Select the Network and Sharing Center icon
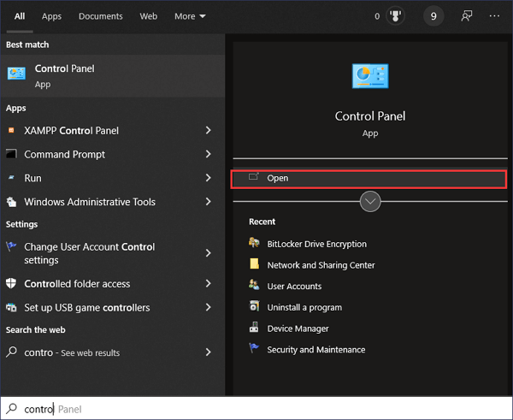The width and height of the screenshot is (513, 420). tap(254, 265)
